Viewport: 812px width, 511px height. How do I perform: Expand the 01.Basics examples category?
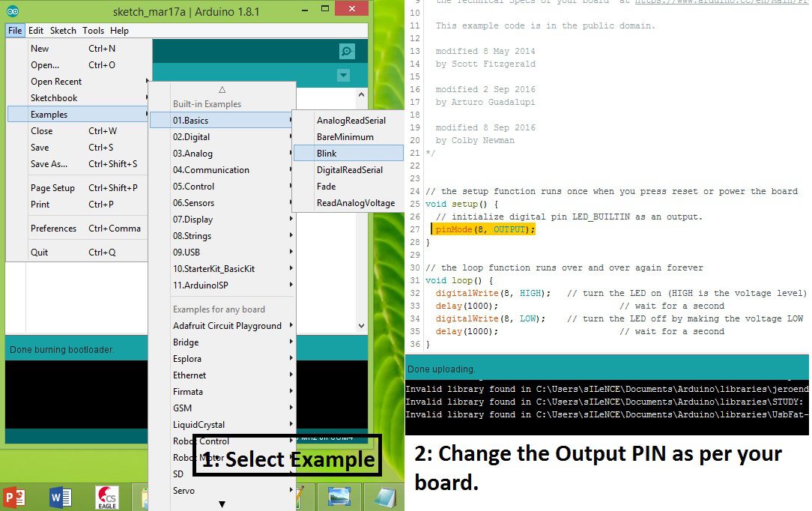(x=222, y=120)
